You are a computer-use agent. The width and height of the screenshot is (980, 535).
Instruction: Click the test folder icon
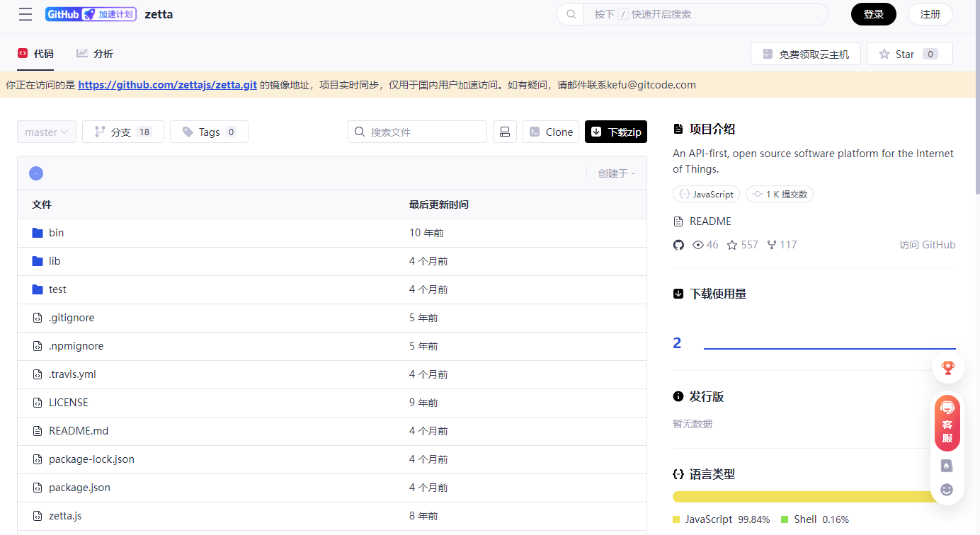point(38,289)
